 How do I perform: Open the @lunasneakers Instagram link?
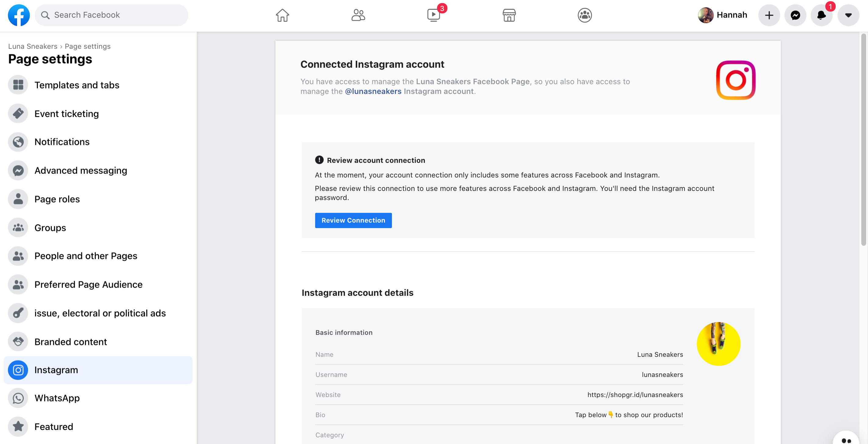point(373,91)
